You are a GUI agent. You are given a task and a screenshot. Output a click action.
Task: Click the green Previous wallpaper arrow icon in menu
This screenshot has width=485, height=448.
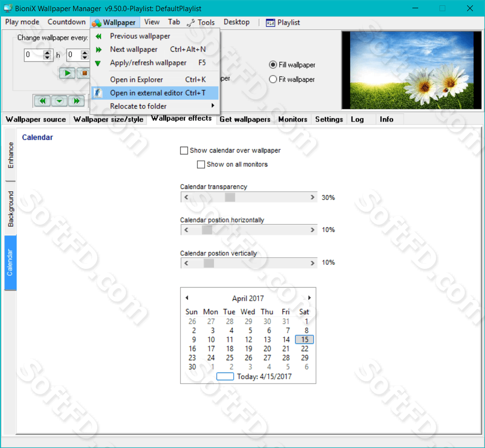point(98,36)
